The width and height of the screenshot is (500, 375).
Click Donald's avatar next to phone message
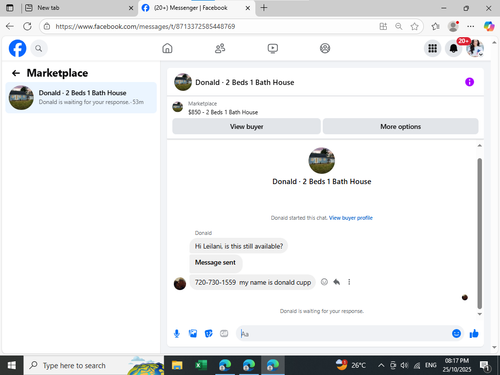[180, 283]
